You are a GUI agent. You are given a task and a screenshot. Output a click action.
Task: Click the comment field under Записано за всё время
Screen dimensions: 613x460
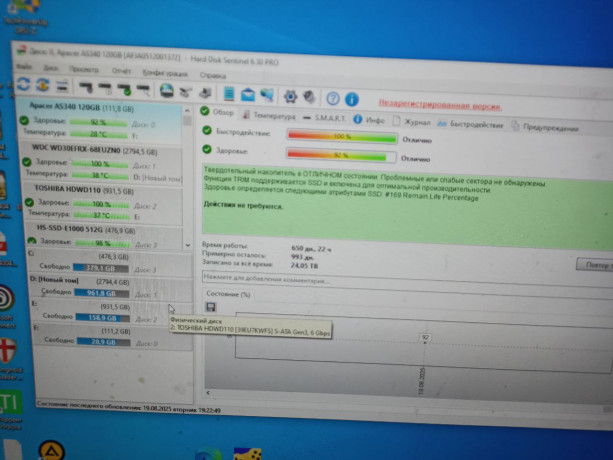[407, 281]
